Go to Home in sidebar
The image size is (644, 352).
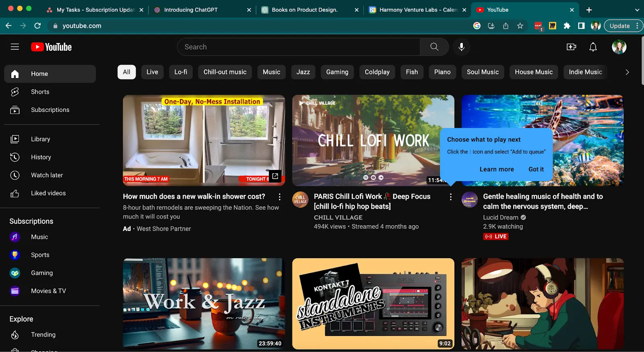[50, 74]
